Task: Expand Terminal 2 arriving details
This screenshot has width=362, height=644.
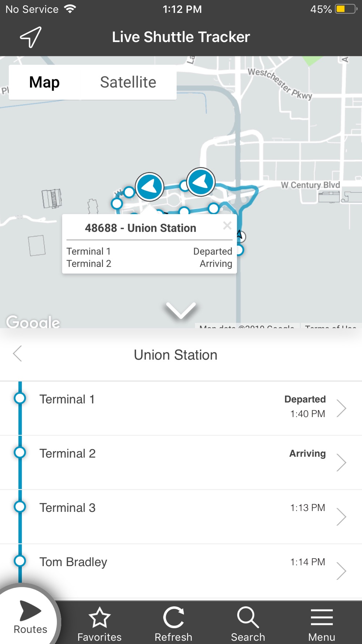Action: [341, 462]
